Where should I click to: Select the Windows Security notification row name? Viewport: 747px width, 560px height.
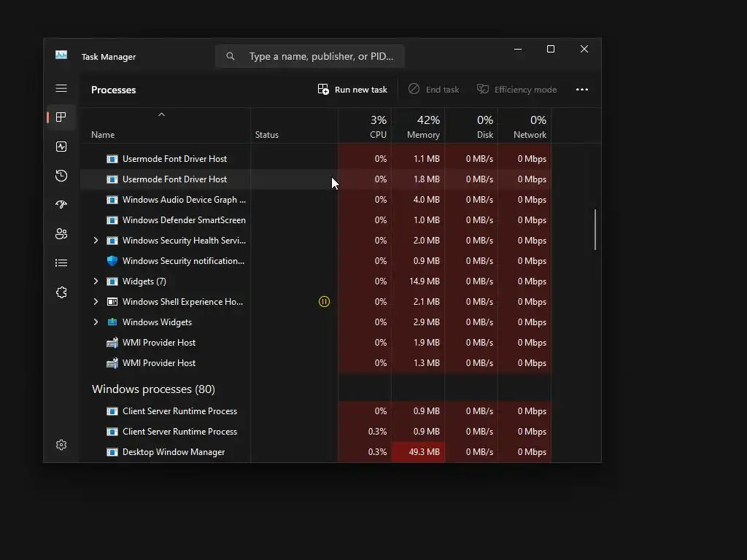[x=183, y=261]
